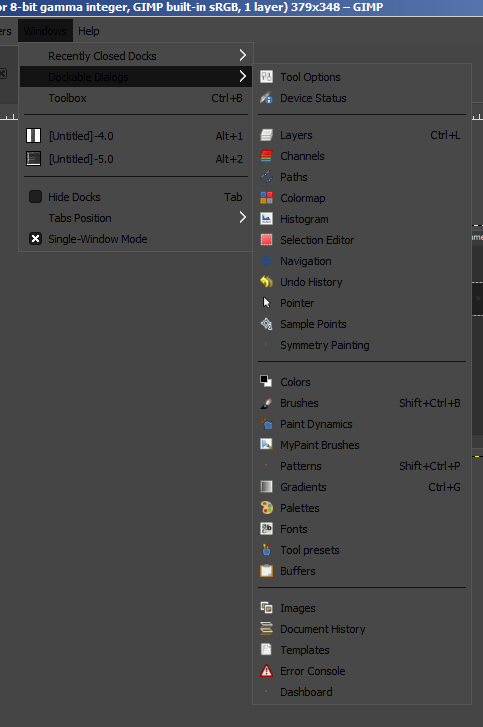
Task: Open the Help menu
Action: pyautogui.click(x=89, y=31)
